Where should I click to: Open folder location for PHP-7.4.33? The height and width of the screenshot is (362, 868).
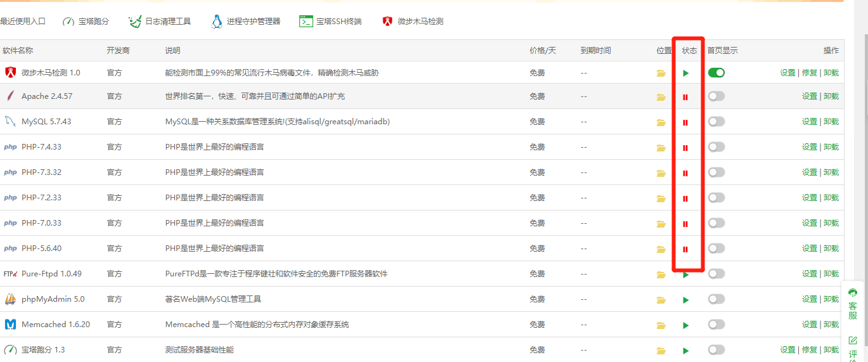661,148
